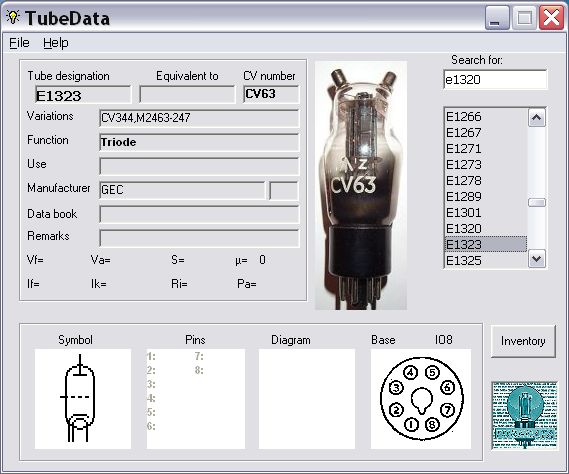Open the Help menu
The image size is (569, 474).
point(56,43)
